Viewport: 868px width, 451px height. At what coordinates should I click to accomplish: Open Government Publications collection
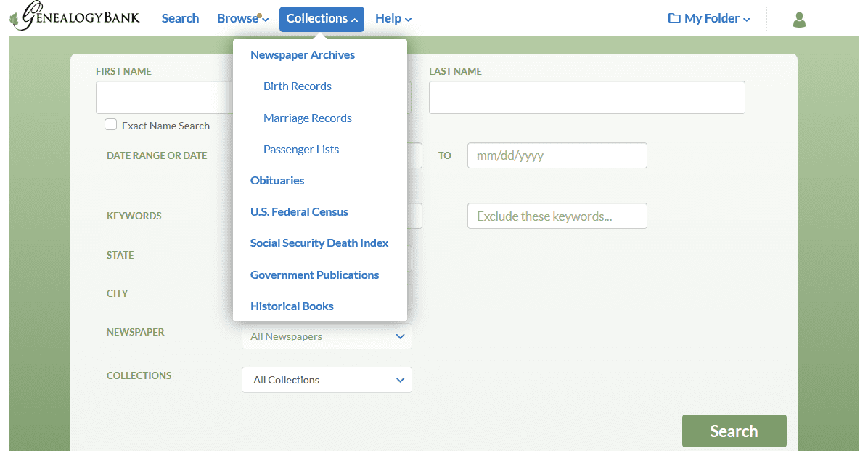coord(314,275)
